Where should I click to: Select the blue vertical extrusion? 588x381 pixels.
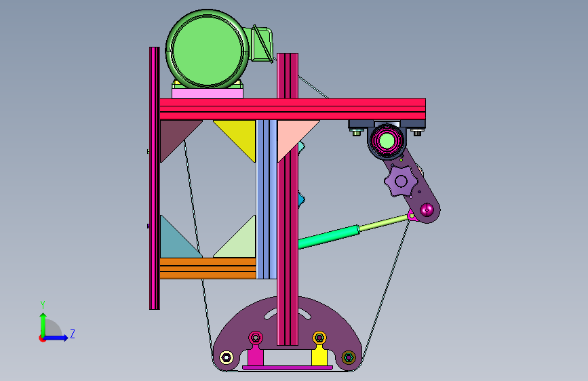pos(267,199)
